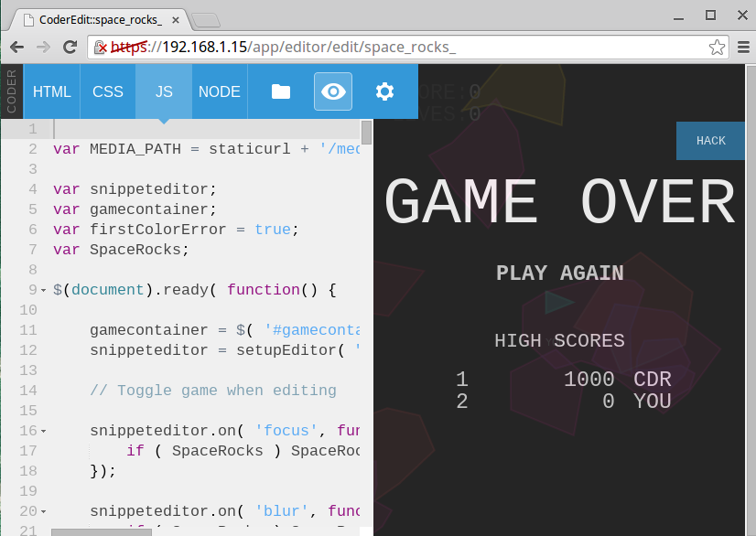Click the browser back arrow

[18, 46]
